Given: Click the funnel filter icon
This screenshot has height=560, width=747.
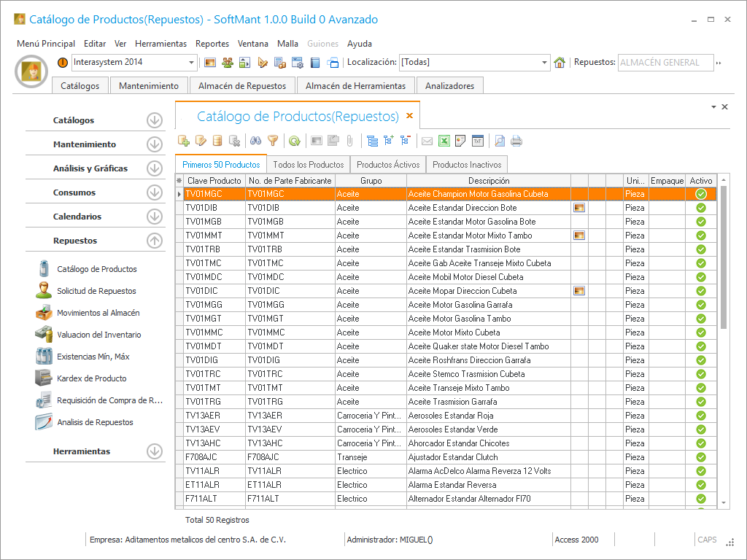Looking at the screenshot, I should (x=273, y=141).
